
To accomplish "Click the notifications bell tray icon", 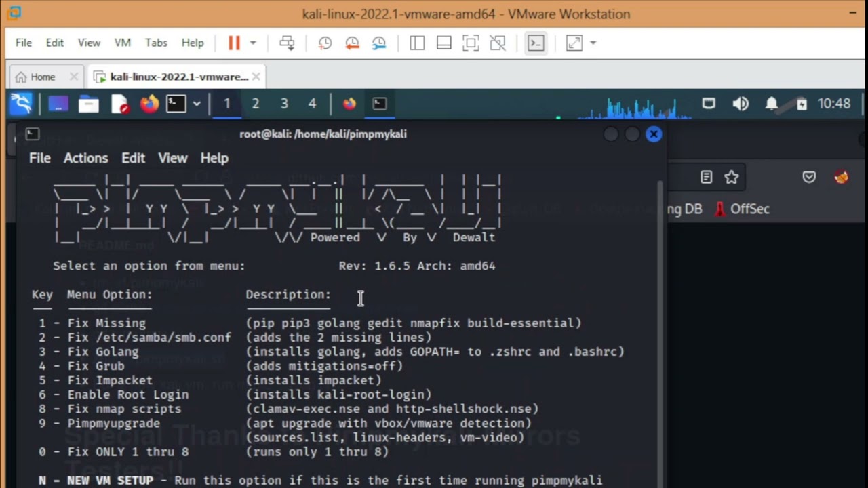I will (x=772, y=104).
